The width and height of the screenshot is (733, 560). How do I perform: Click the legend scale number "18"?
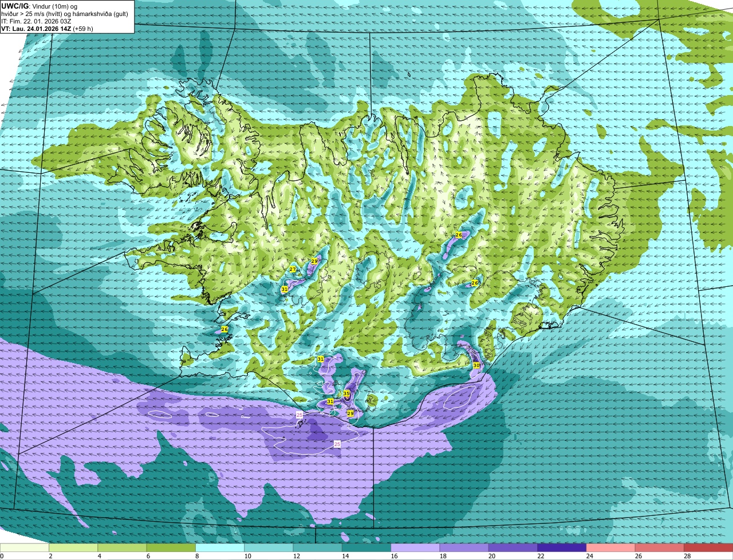[x=442, y=556]
